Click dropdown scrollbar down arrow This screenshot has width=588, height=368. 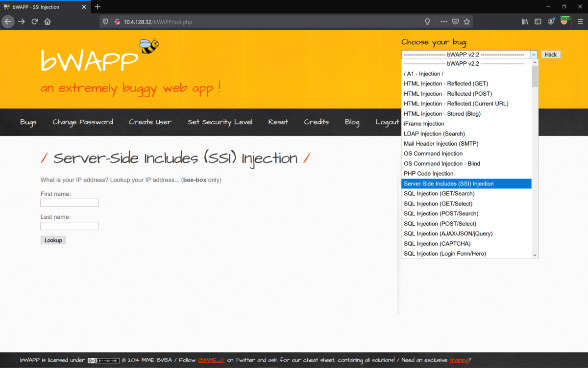(535, 255)
